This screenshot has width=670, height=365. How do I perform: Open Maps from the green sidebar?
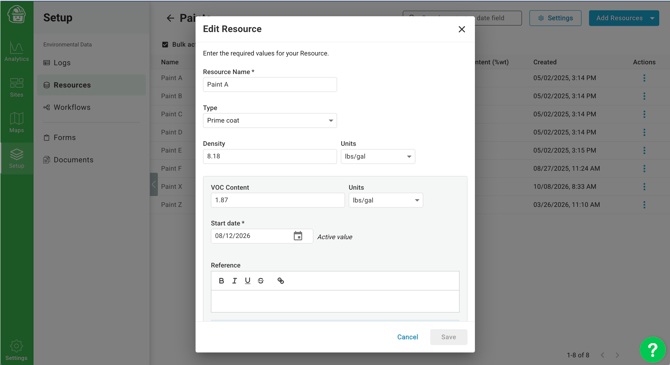tap(16, 123)
